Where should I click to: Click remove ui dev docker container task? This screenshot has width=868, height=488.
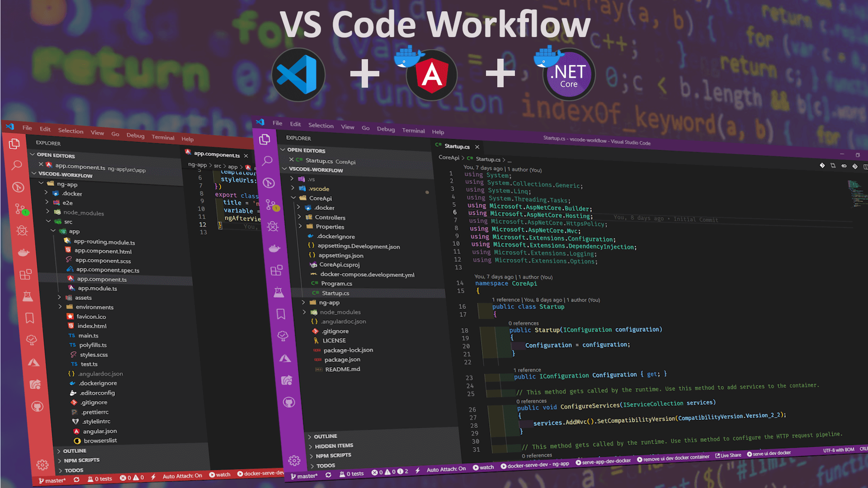673,458
